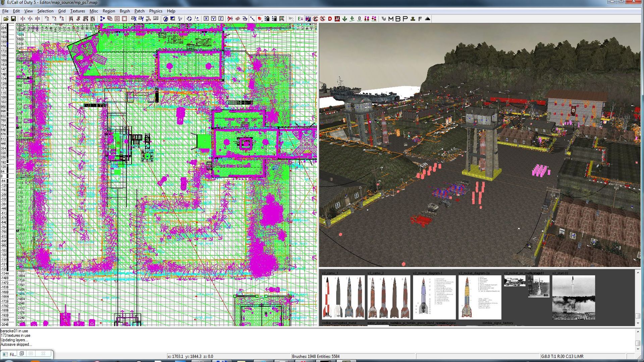
Task: Click the crossed-out S toolbar icon
Action: pos(323,19)
